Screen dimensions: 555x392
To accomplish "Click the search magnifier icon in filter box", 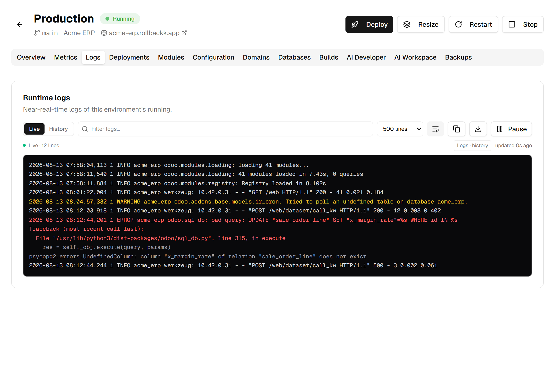I will point(85,129).
